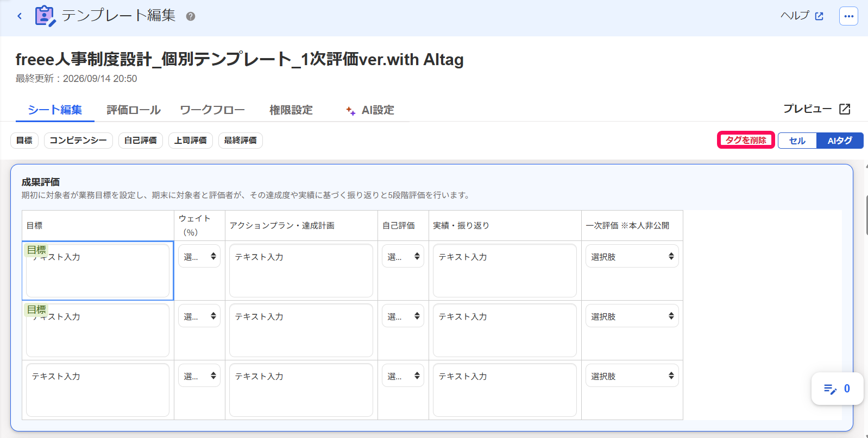Click the third row 目標 text input
This screenshot has height=438, width=868.
coord(98,390)
